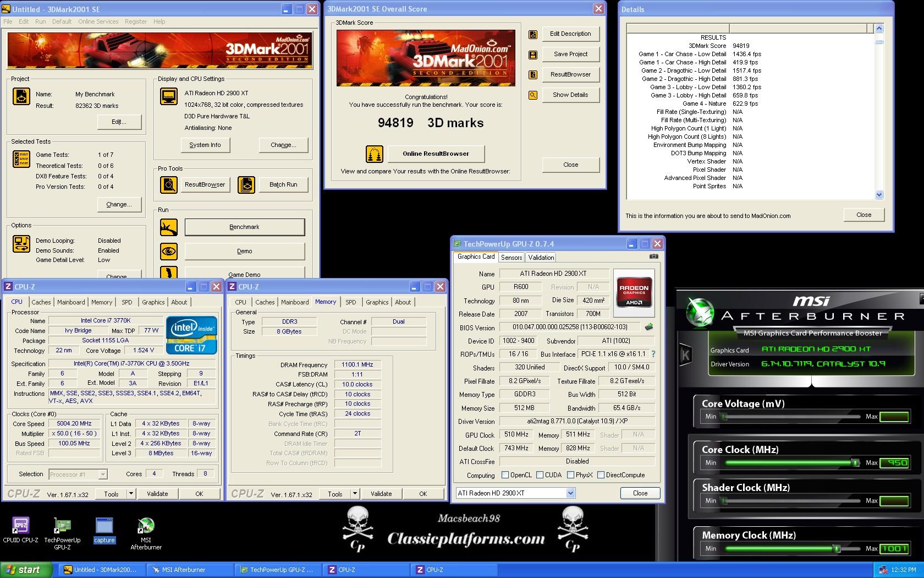Click the Bus Interface question mark in GPU-Z
The height and width of the screenshot is (578, 924).
pos(653,354)
